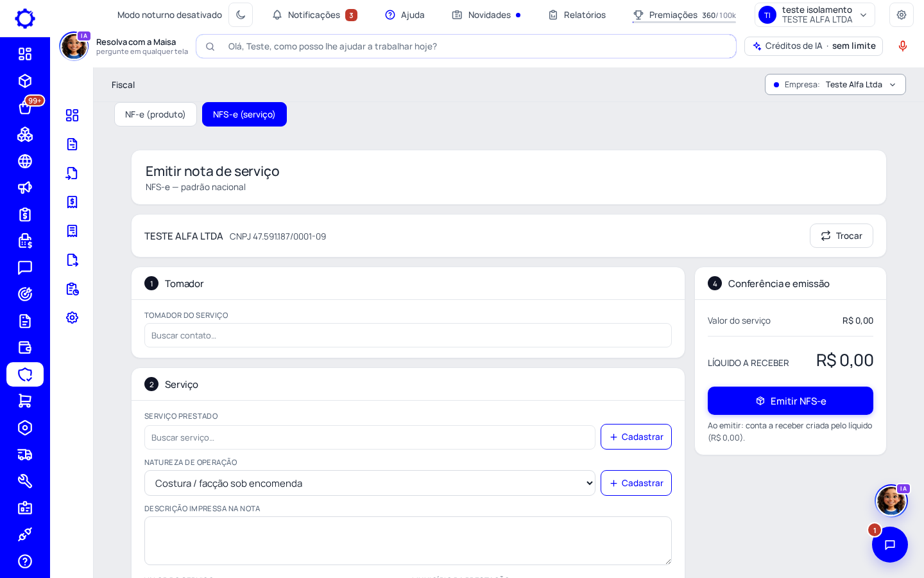Expand the Natureza de Operação dropdown

click(x=370, y=483)
